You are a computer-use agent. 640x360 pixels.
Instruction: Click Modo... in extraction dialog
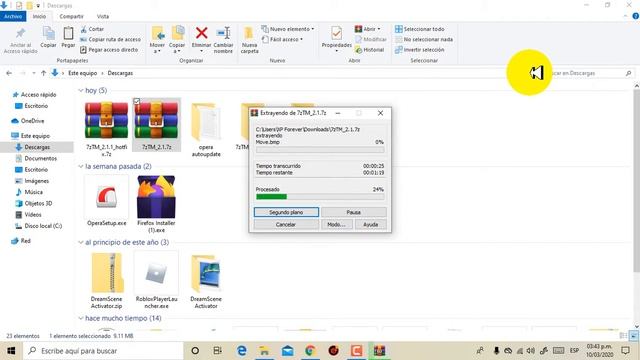click(337, 224)
